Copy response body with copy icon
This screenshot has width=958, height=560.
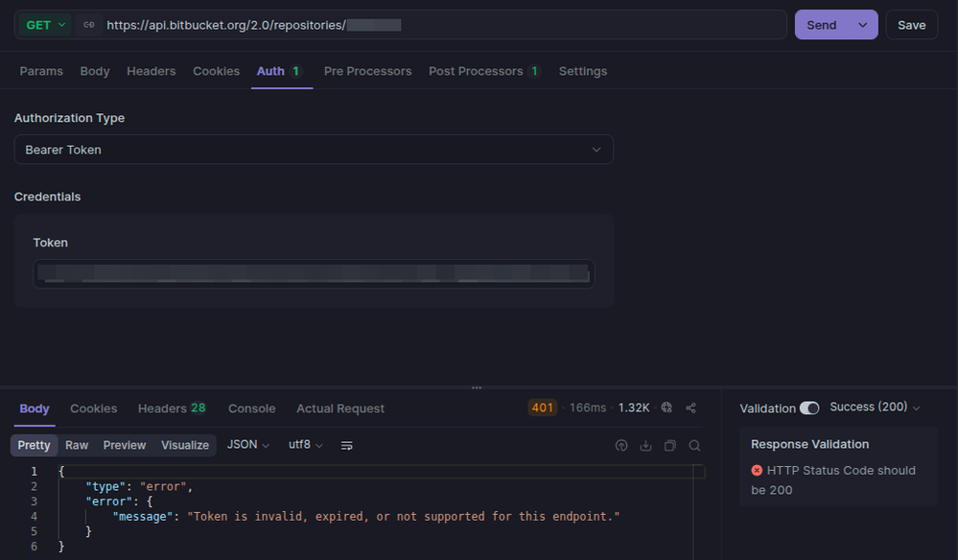tap(670, 445)
